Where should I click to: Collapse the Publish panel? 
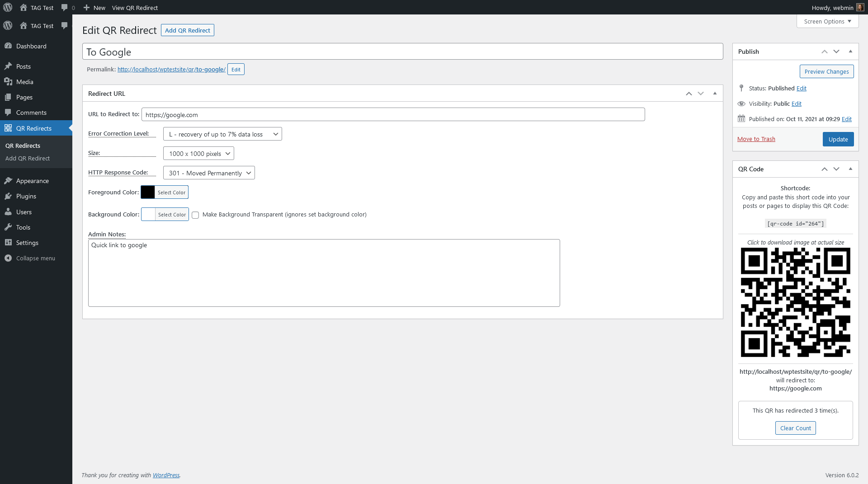pyautogui.click(x=850, y=52)
